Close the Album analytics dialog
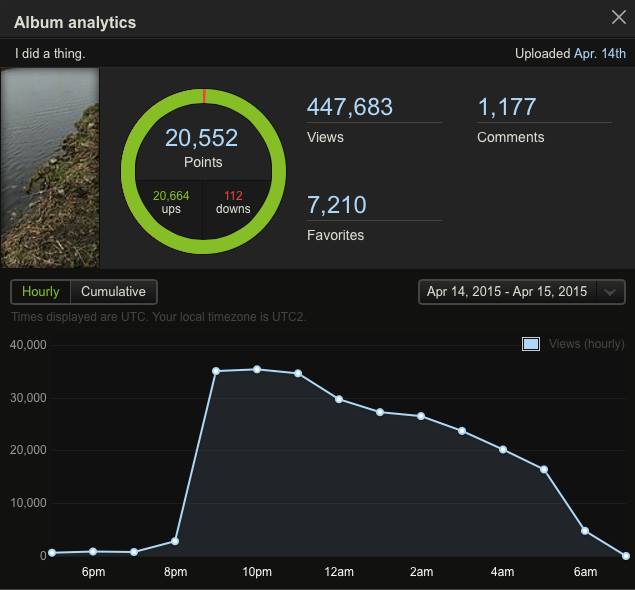The image size is (635, 590). (618, 17)
